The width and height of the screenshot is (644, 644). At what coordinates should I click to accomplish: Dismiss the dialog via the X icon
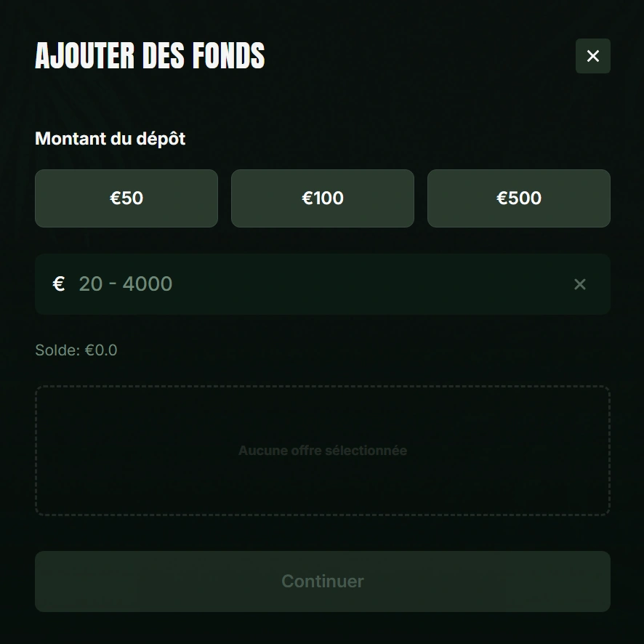point(593,56)
